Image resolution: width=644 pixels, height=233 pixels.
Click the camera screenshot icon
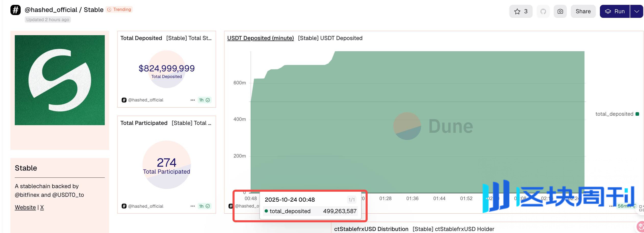560,11
